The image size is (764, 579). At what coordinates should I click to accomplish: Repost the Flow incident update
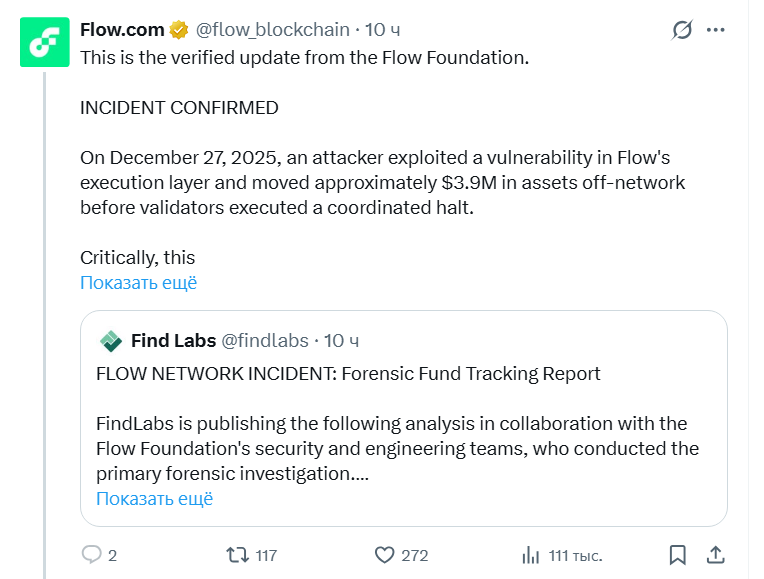coord(237,554)
